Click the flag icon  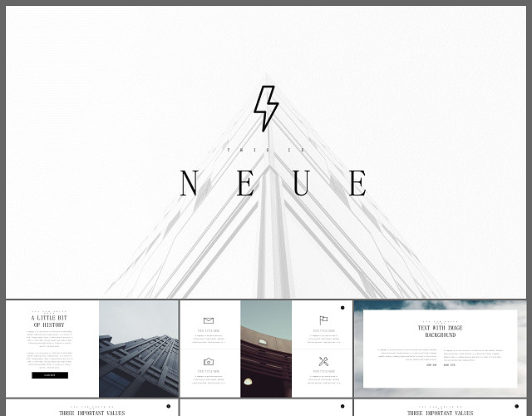tap(323, 320)
